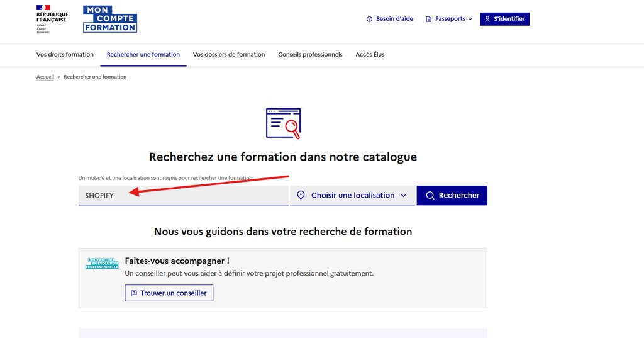The image size is (644, 338).
Task: Click the République Française emblem
Action: [52, 19]
